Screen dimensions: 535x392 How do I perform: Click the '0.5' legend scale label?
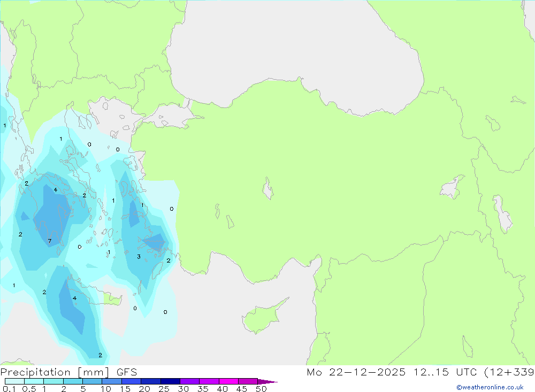29,389
